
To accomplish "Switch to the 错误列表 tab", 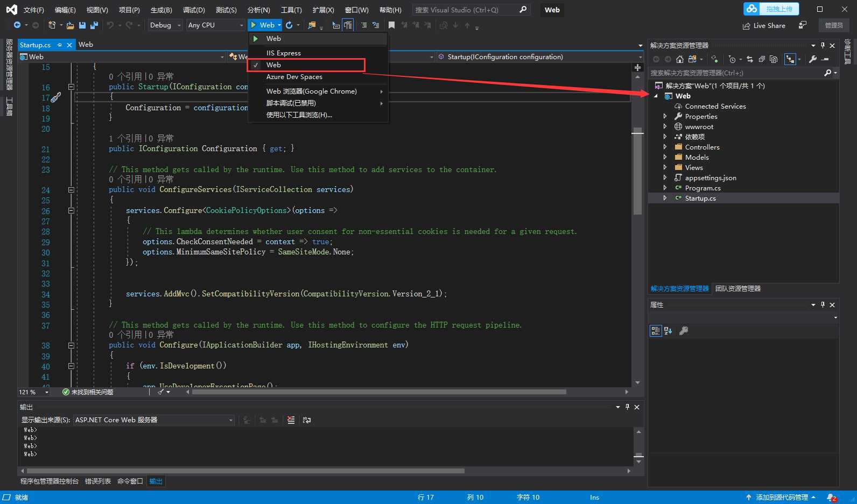I will pyautogui.click(x=98, y=481).
